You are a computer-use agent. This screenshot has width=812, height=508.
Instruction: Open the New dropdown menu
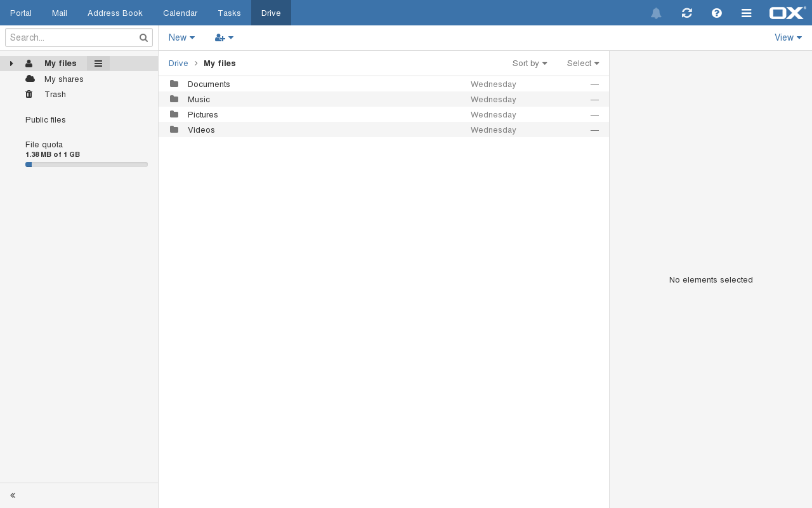[181, 38]
